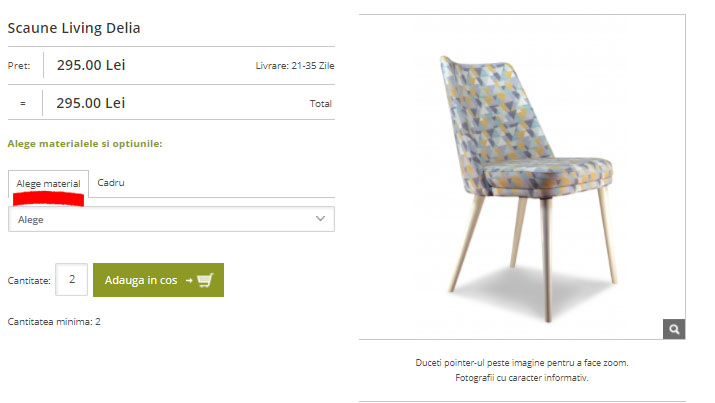Click Alege materialele si optiunile heading
The height and width of the screenshot is (403, 715).
coord(85,144)
